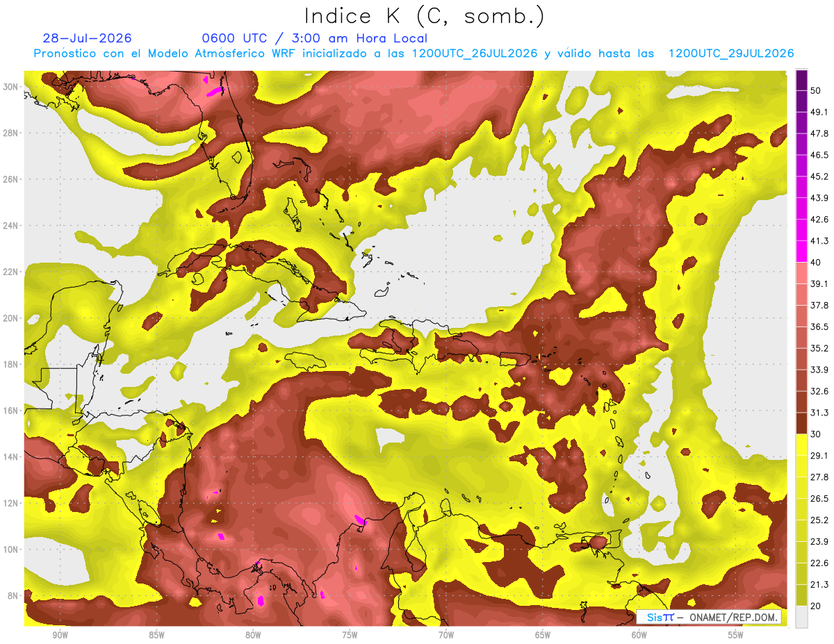Click the title "Indice K (C, somb.)"
The height and width of the screenshot is (644, 834).
coord(424,16)
